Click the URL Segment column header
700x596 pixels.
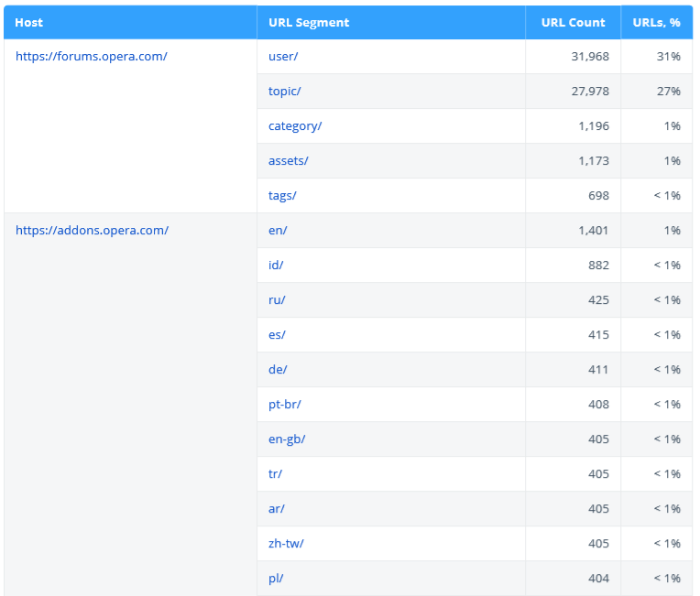click(x=309, y=23)
